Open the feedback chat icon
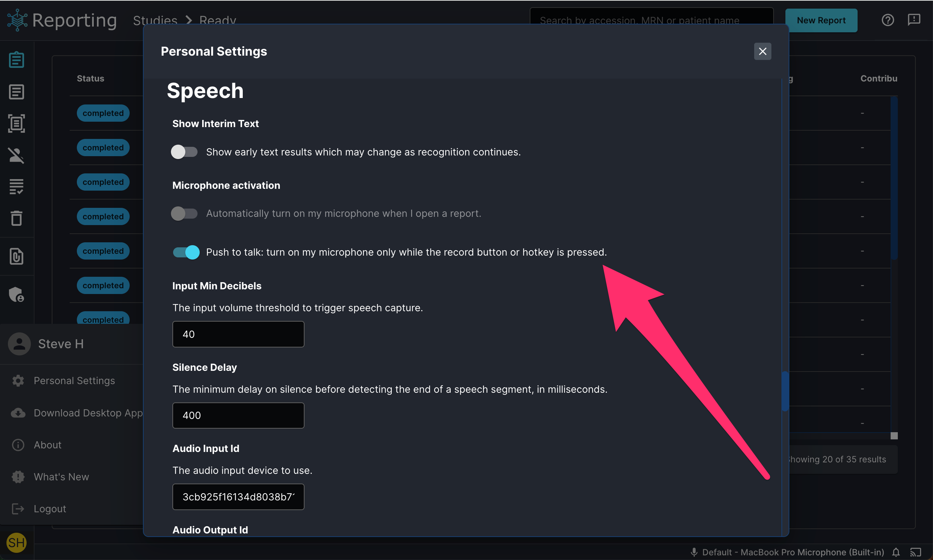Screen dimensions: 933x560 pyautogui.click(x=914, y=20)
